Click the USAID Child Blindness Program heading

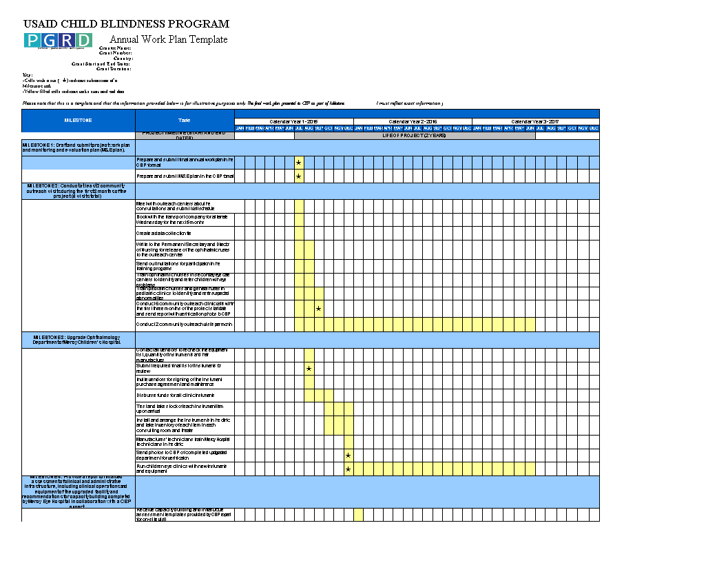tap(126, 24)
